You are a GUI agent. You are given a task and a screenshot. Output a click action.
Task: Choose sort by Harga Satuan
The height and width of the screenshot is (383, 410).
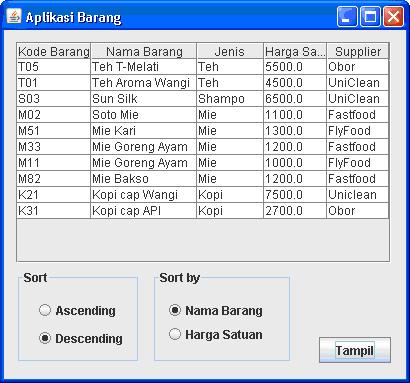(216, 334)
